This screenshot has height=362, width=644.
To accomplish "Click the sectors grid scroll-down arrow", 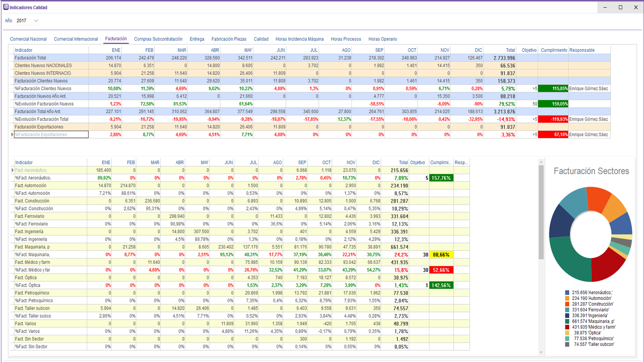I will pos(542,352).
